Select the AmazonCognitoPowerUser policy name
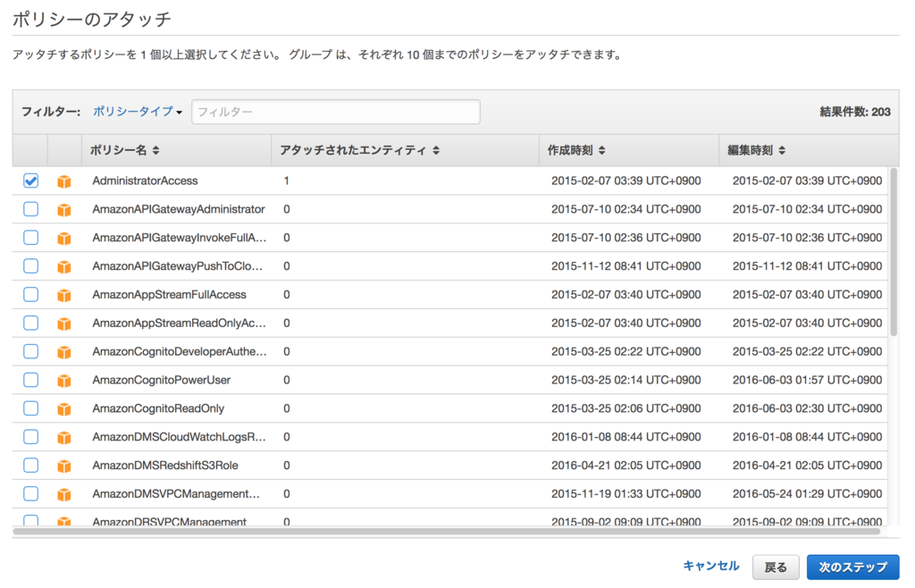This screenshot has width=915, height=588. click(x=161, y=380)
